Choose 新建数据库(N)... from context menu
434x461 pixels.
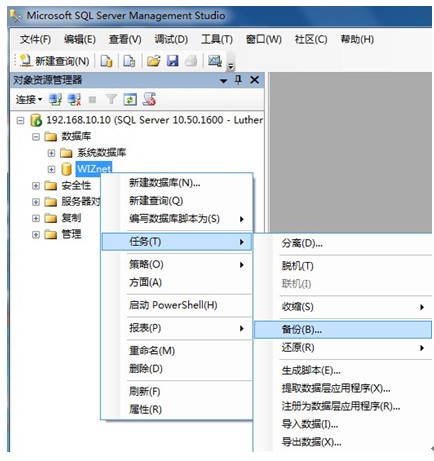[x=177, y=183]
